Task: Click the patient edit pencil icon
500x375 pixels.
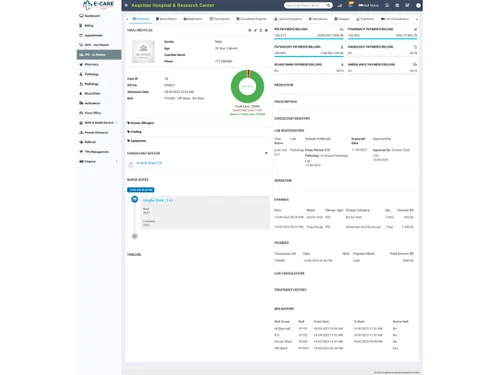Action: click(255, 30)
